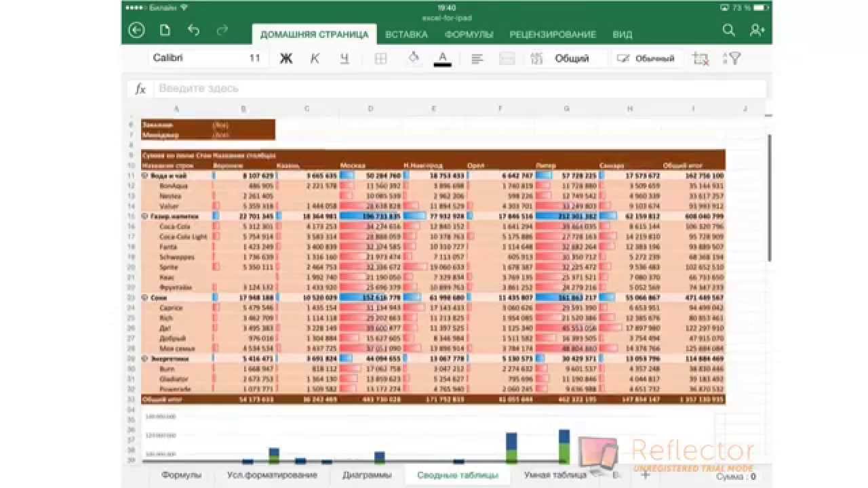Select the Н.Новгород column heading cell

coord(435,165)
